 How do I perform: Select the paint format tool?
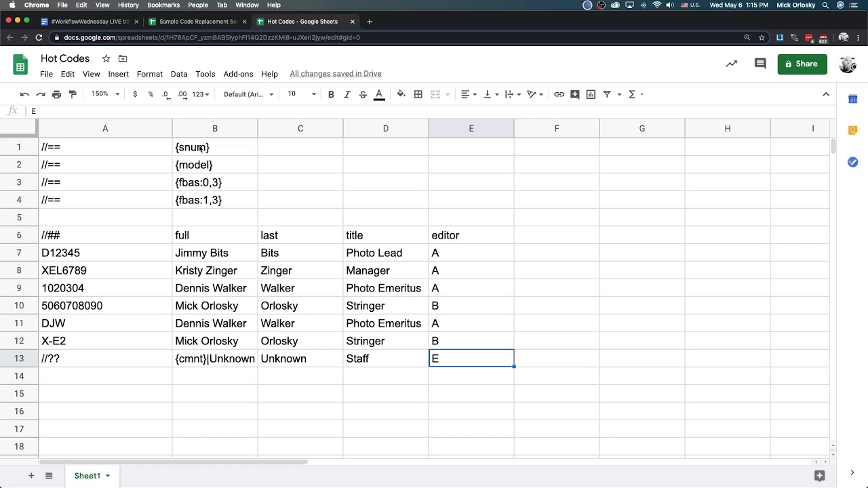tap(73, 94)
